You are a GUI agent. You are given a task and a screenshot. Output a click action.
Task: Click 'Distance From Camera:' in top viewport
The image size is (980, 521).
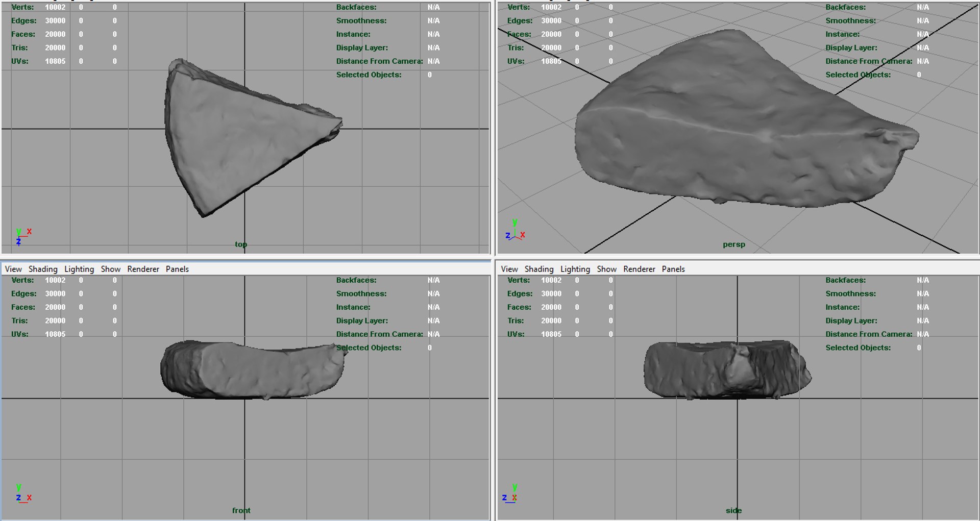[379, 61]
